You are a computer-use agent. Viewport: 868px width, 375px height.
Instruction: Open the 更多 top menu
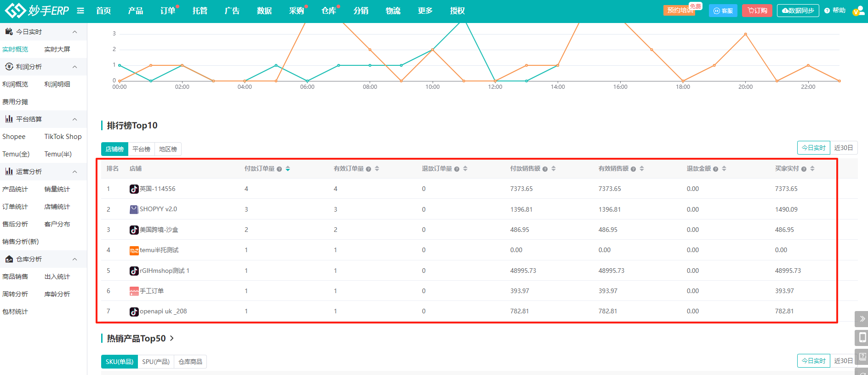pos(425,11)
